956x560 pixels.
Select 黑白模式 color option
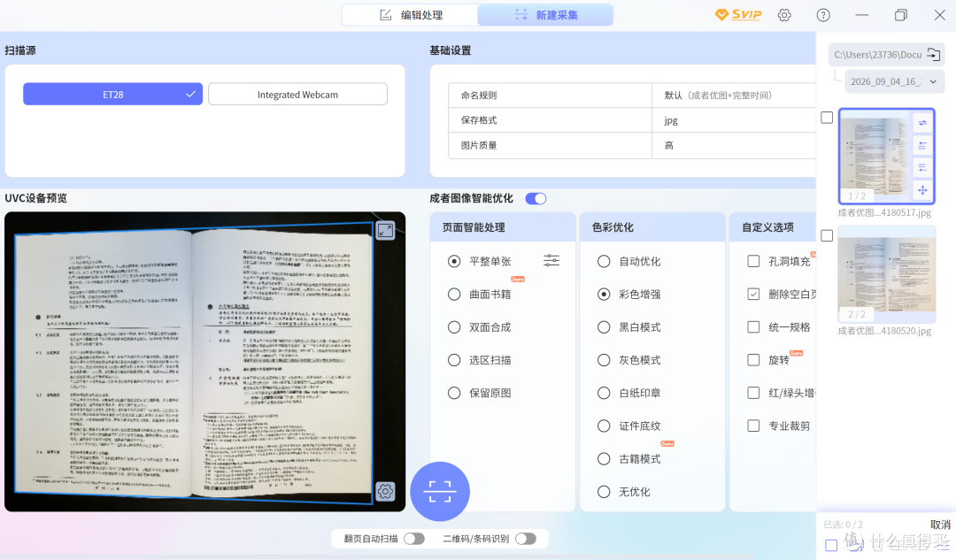pos(604,327)
